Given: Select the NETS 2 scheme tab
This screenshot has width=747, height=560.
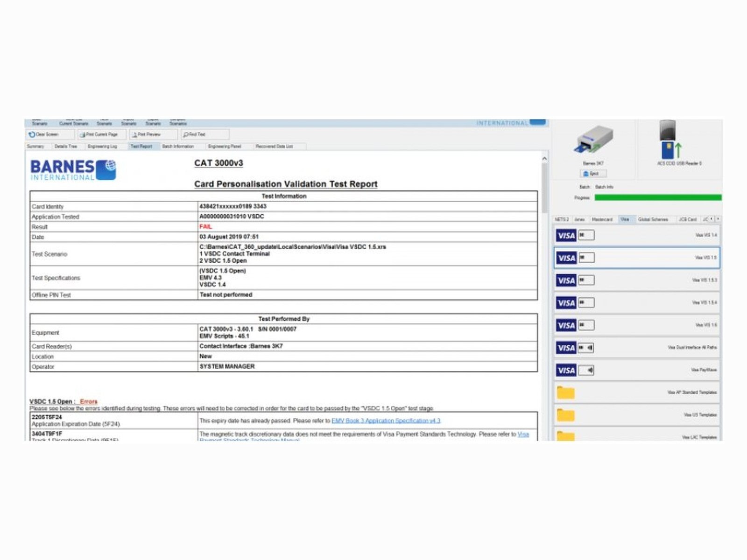Looking at the screenshot, I should pos(562,219).
